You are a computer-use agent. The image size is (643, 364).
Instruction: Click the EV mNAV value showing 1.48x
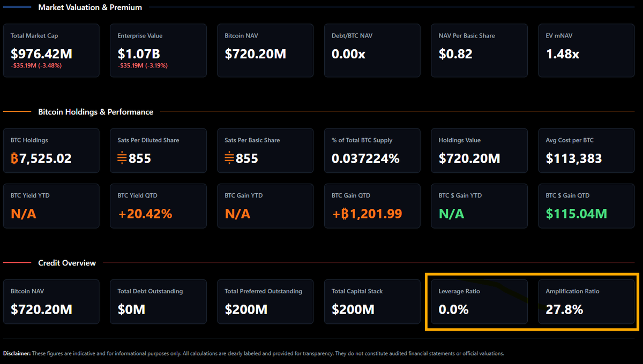562,54
